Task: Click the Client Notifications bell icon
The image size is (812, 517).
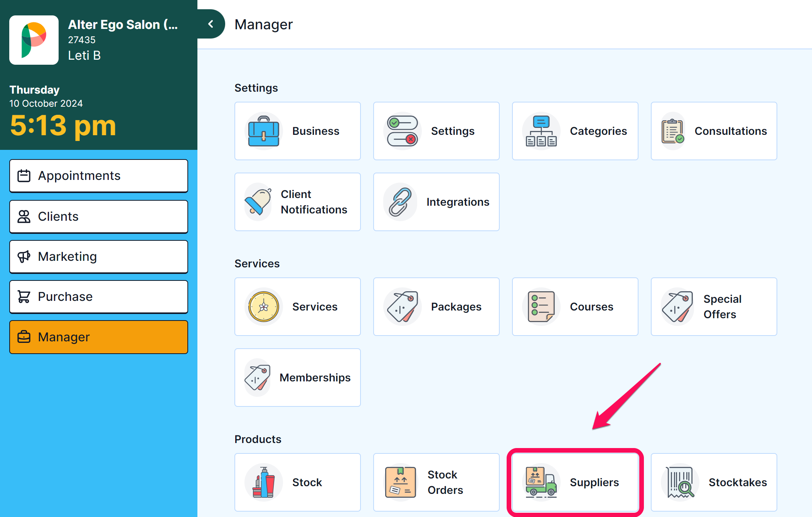Action: [258, 202]
